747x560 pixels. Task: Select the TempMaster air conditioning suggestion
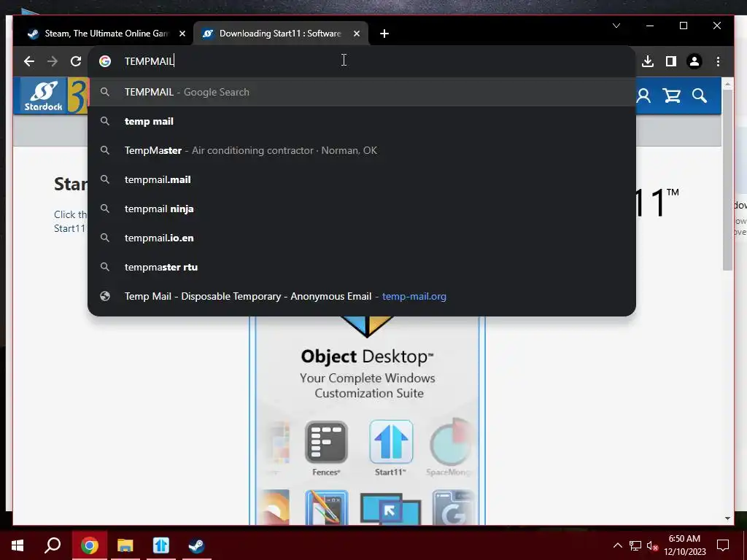[x=362, y=150]
